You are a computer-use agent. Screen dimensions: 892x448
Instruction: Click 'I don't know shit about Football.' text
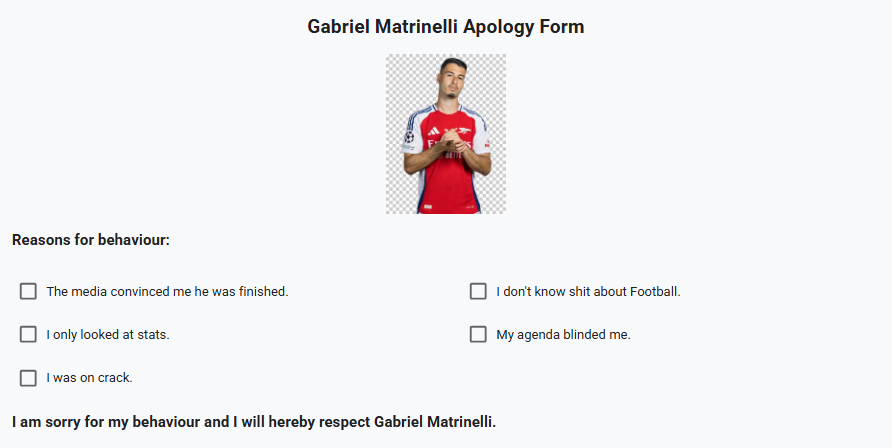(588, 292)
